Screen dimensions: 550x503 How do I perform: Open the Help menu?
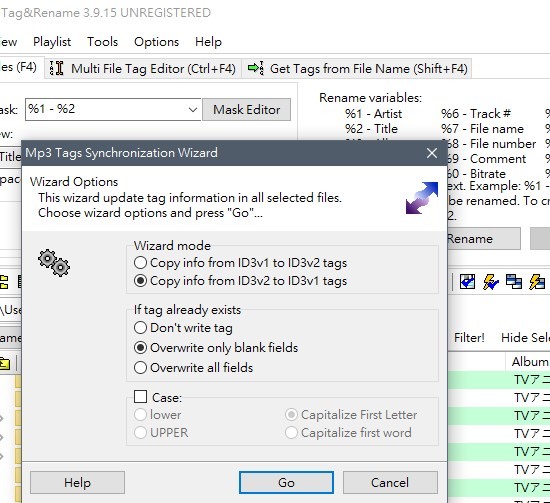pyautogui.click(x=208, y=42)
